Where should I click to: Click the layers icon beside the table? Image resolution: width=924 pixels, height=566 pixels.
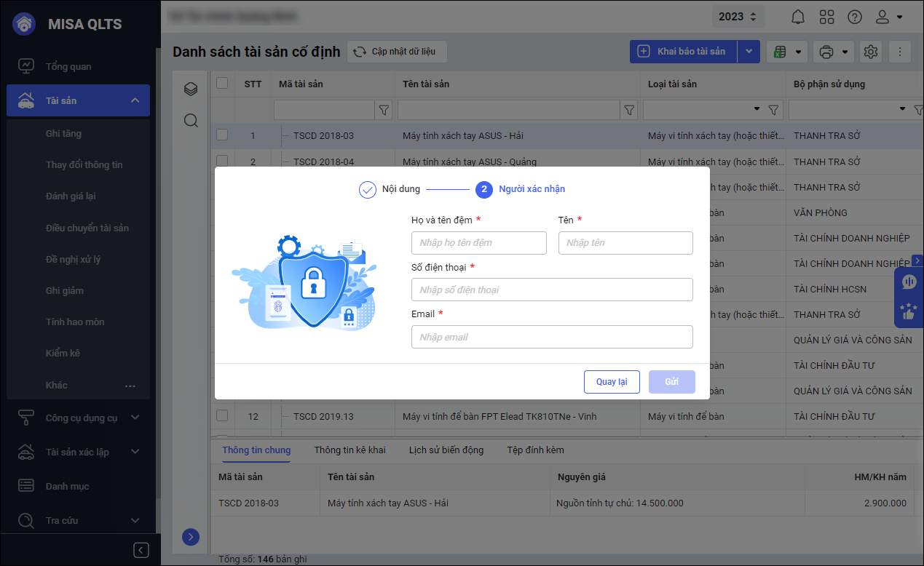[191, 89]
